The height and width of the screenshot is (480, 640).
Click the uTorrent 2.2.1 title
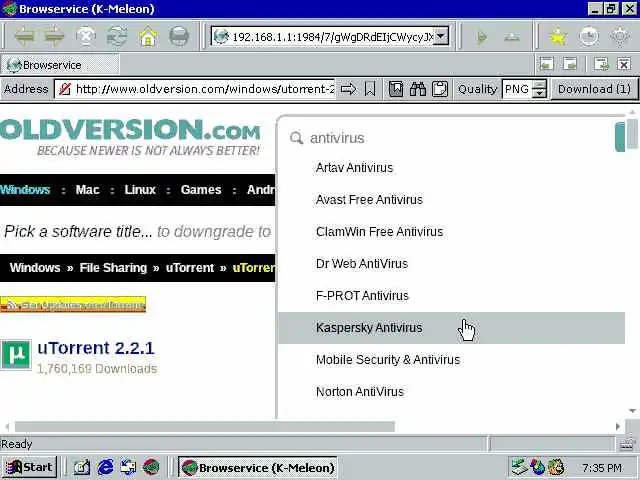96,348
